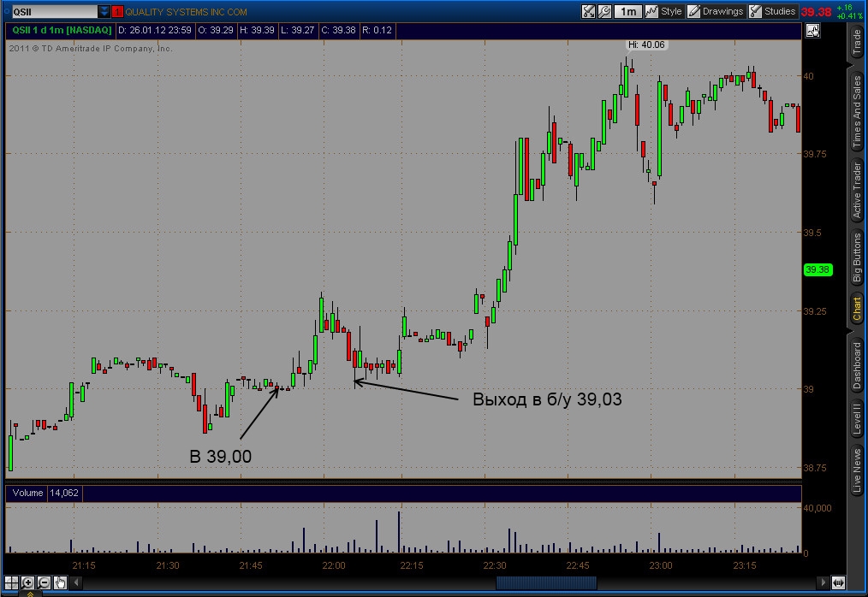The height and width of the screenshot is (597, 868).
Task: Open the 1m time frame selector
Action: pos(627,11)
